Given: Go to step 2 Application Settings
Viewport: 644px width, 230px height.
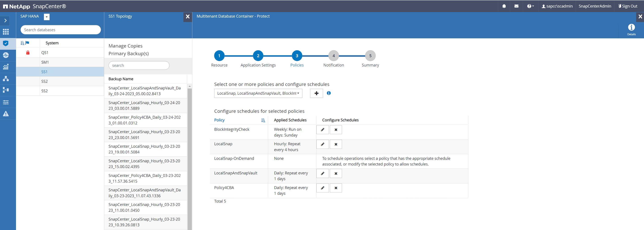Looking at the screenshot, I should coord(258,56).
